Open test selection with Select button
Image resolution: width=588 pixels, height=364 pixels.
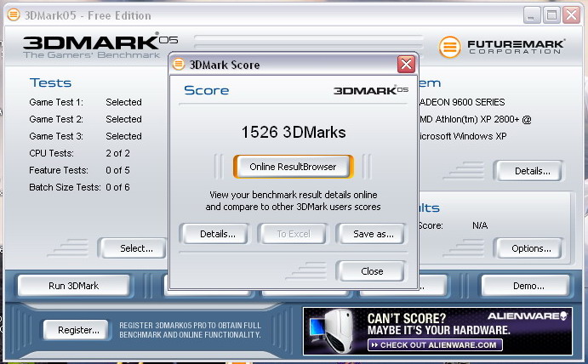tap(133, 248)
